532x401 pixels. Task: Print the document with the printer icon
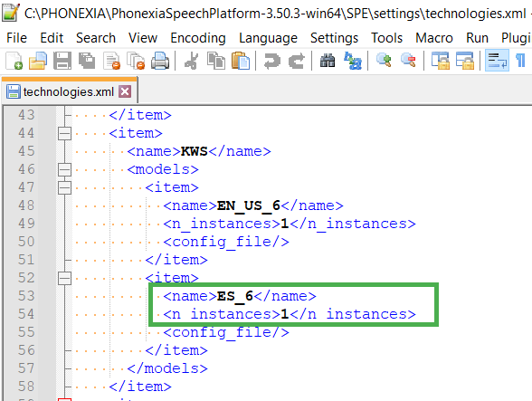160,61
